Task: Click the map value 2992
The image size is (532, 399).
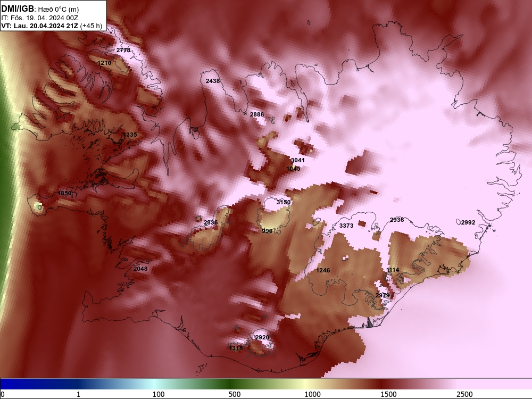Action: click(468, 222)
